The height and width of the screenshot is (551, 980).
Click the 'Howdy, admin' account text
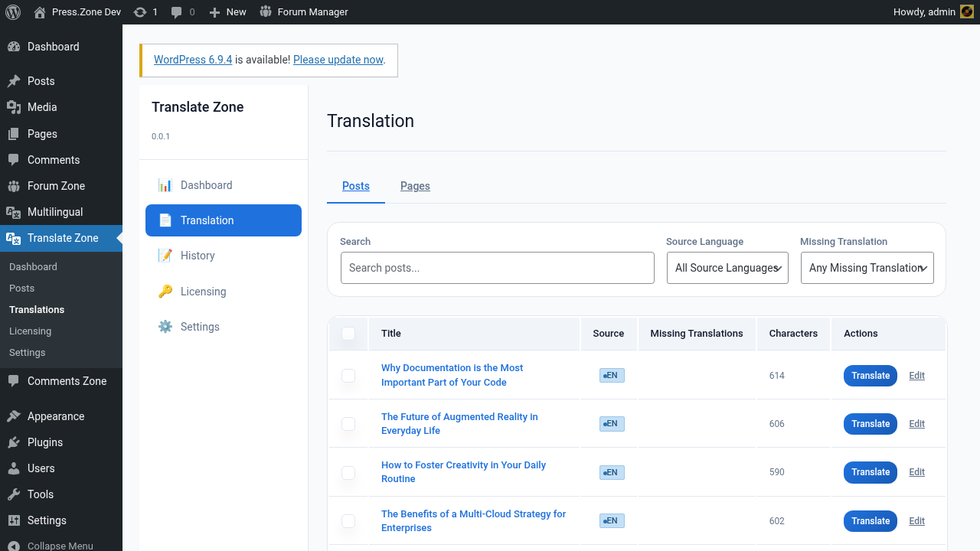[x=924, y=12]
